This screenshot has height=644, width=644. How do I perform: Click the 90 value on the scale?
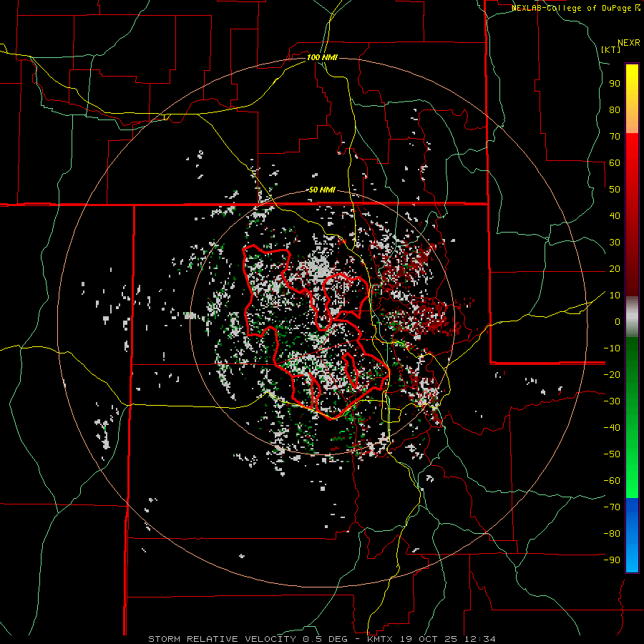click(x=615, y=84)
